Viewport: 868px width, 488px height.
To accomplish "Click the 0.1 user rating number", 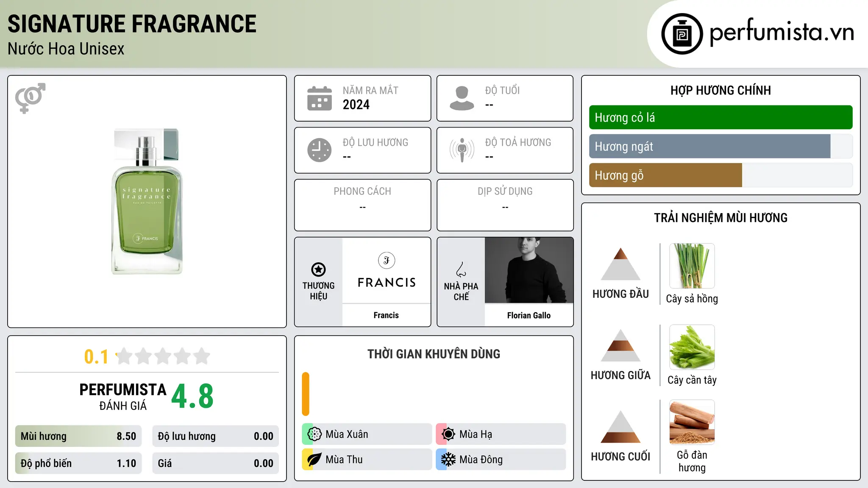I will [96, 357].
